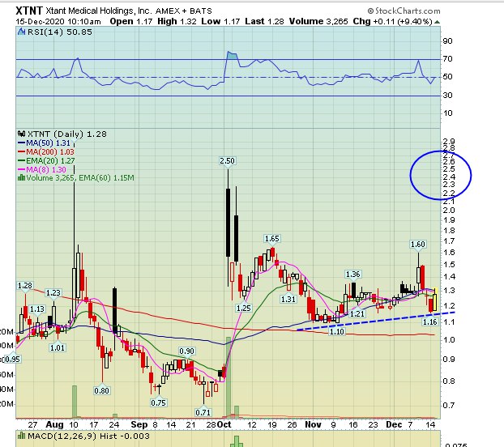
Task: Click the 2.0 tick on price axis
Action: click(x=449, y=210)
